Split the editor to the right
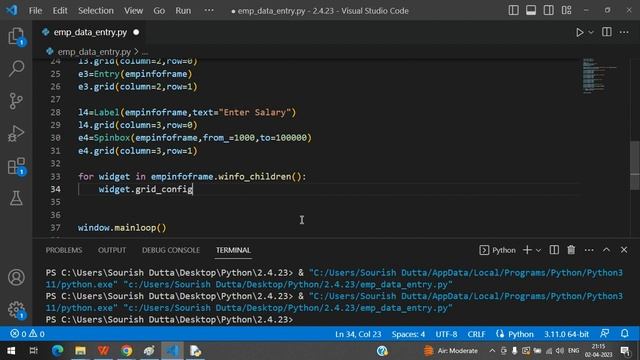The width and height of the screenshot is (640, 360). [x=607, y=32]
